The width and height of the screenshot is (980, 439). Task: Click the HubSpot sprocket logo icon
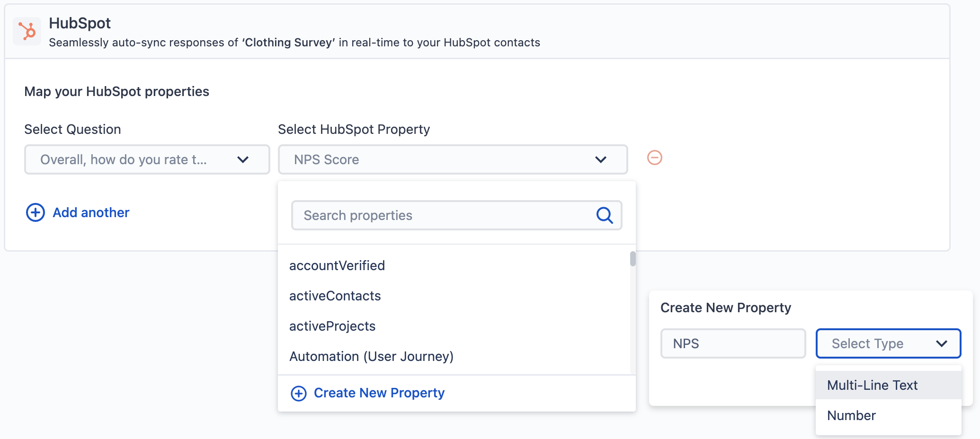pyautogui.click(x=27, y=32)
